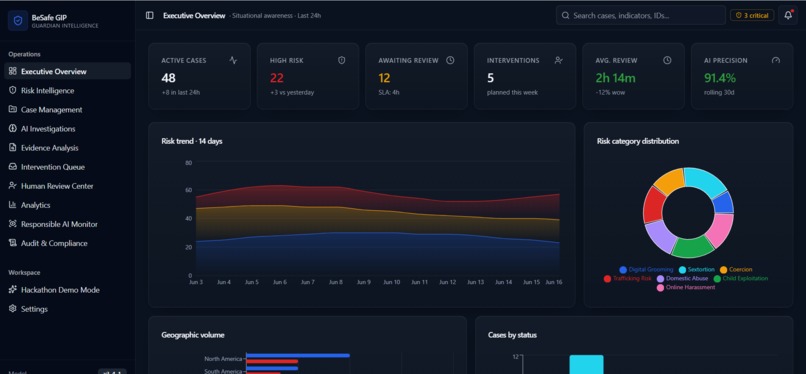The height and width of the screenshot is (374, 806).
Task: Click the Interventions user-check icon
Action: (x=559, y=60)
